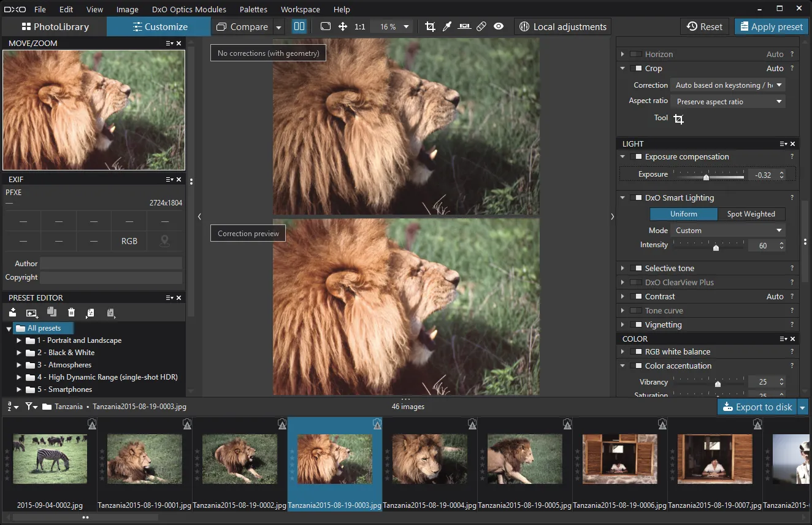The image size is (812, 525).
Task: Expand the Black & White preset folder
Action: click(x=19, y=353)
